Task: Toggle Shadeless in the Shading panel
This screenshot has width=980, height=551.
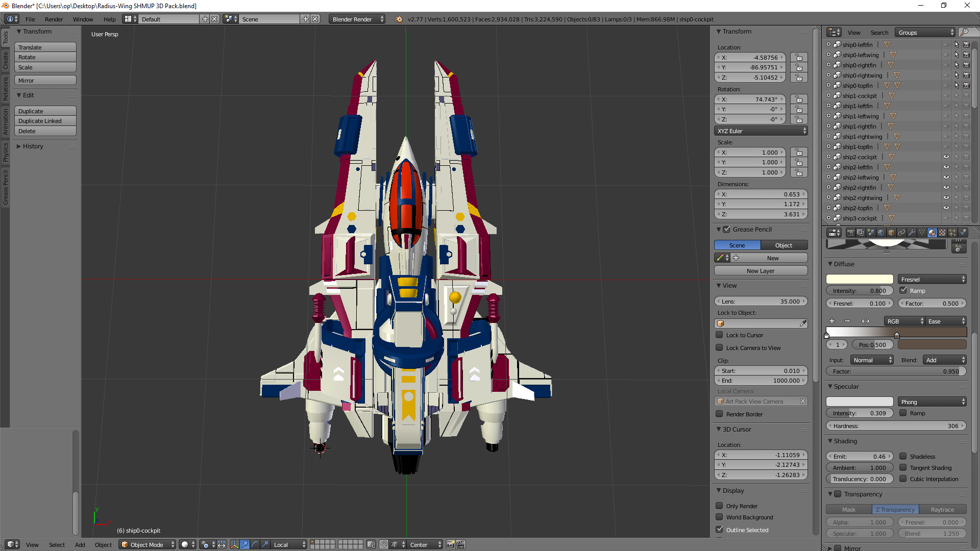Action: pos(903,456)
